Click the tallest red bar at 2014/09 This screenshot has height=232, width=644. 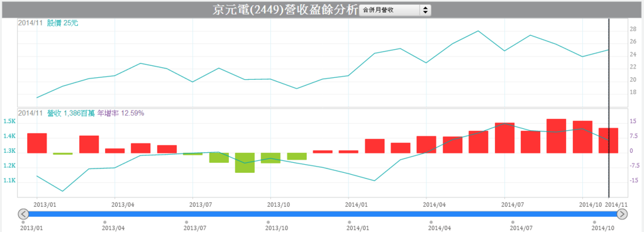[557, 136]
